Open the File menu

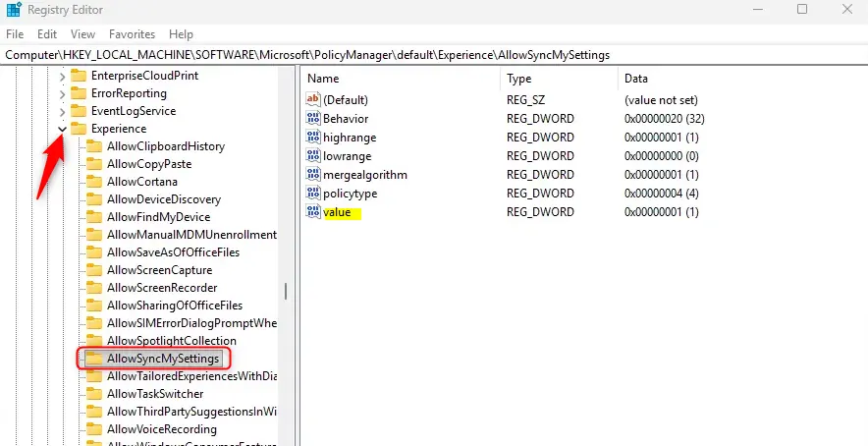click(x=15, y=34)
